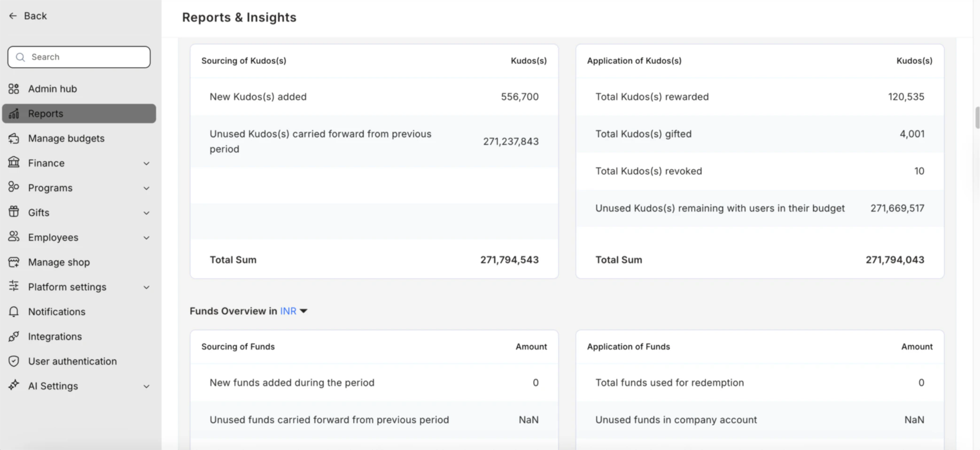Click the Gifts box icon
The width and height of the screenshot is (980, 450).
pyautogui.click(x=14, y=212)
